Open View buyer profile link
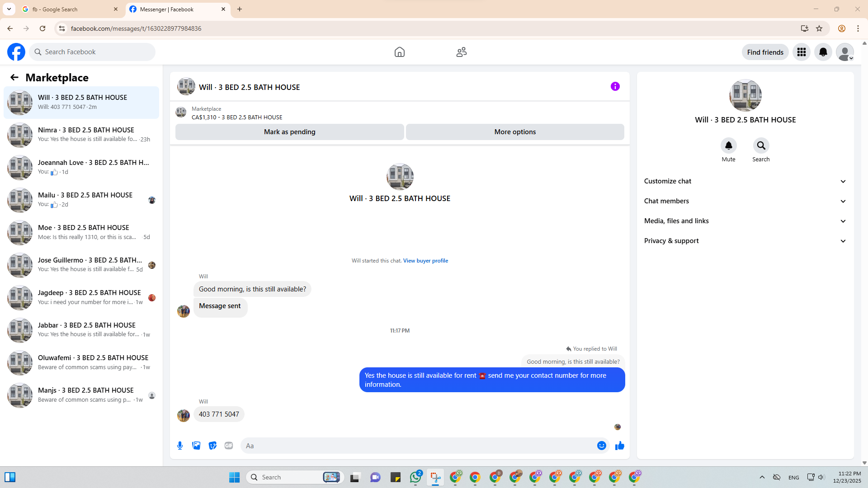868x488 pixels. pyautogui.click(x=425, y=261)
